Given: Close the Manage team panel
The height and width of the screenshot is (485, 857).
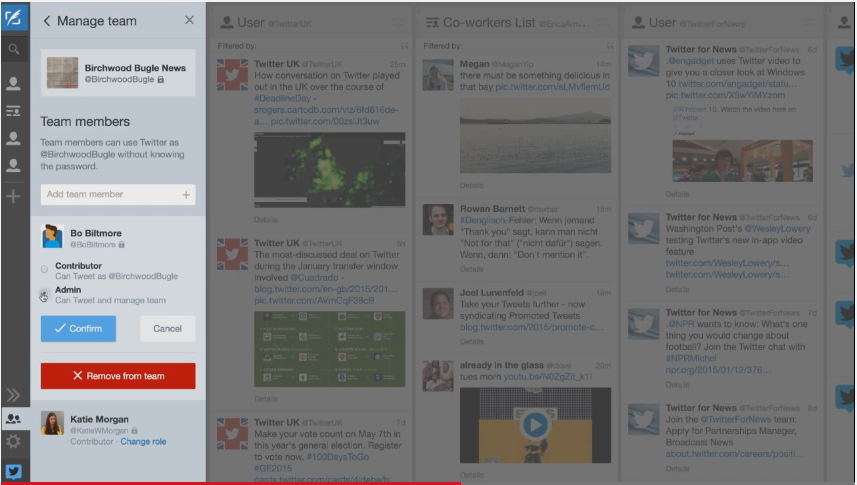Looking at the screenshot, I should tap(189, 20).
